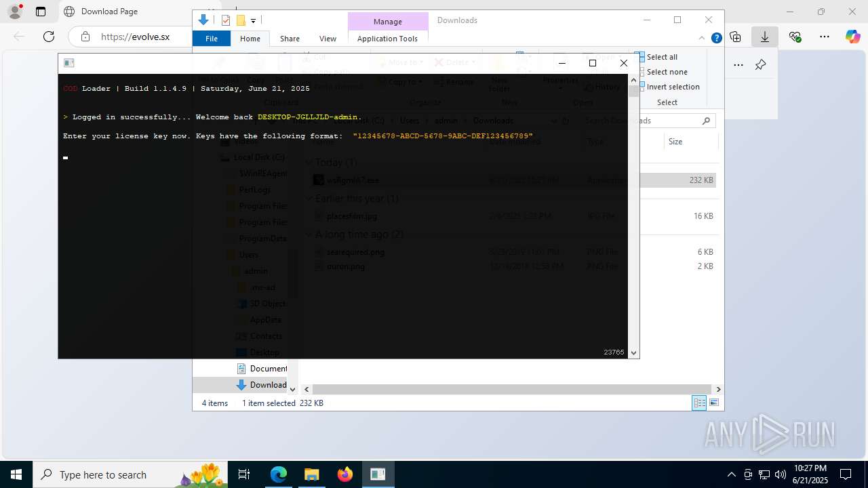Screen dimensions: 868x488
Task: Click the 2 KB size cell
Action: click(705, 266)
